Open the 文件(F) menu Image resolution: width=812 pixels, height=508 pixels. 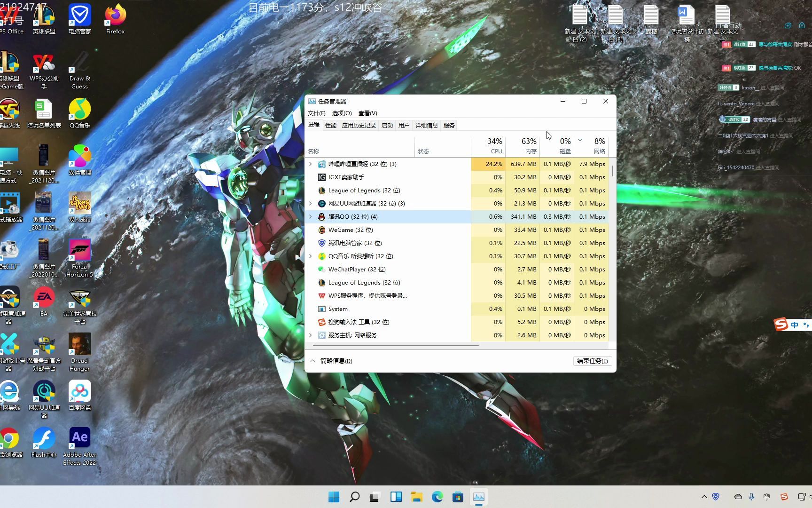point(316,113)
